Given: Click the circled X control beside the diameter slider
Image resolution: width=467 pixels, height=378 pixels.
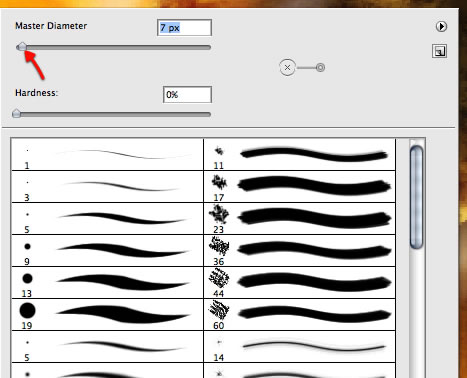Looking at the screenshot, I should pos(287,67).
